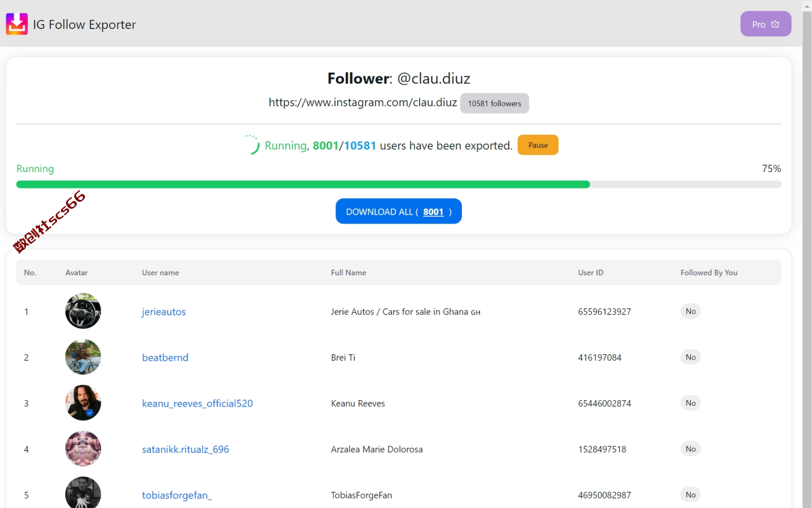Open jerieautos user profile link
This screenshot has width=812, height=508.
(x=164, y=312)
